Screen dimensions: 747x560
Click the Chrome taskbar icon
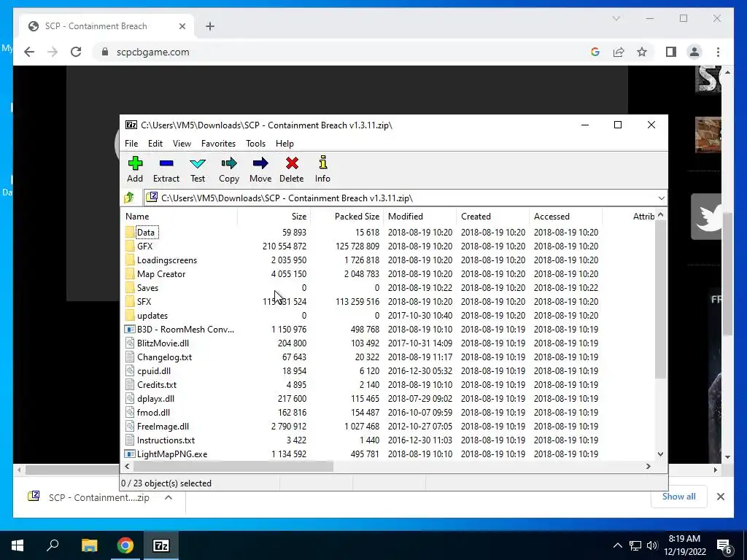[125, 545]
